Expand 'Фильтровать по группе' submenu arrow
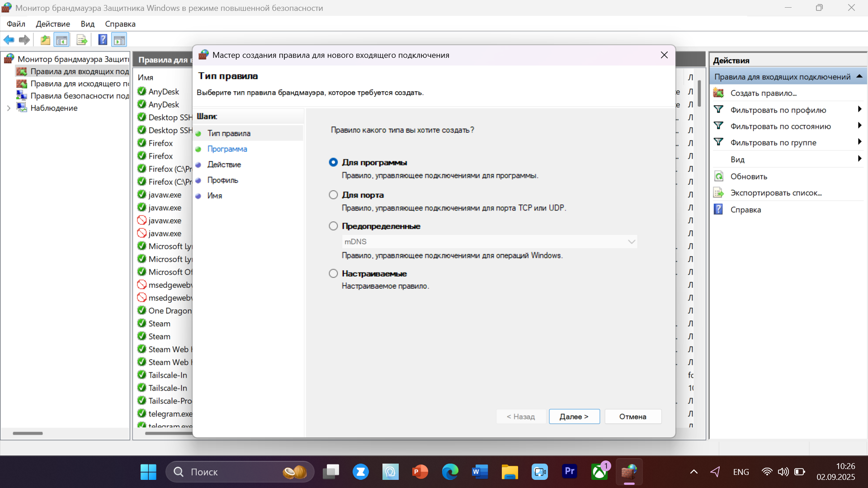 [x=859, y=142]
